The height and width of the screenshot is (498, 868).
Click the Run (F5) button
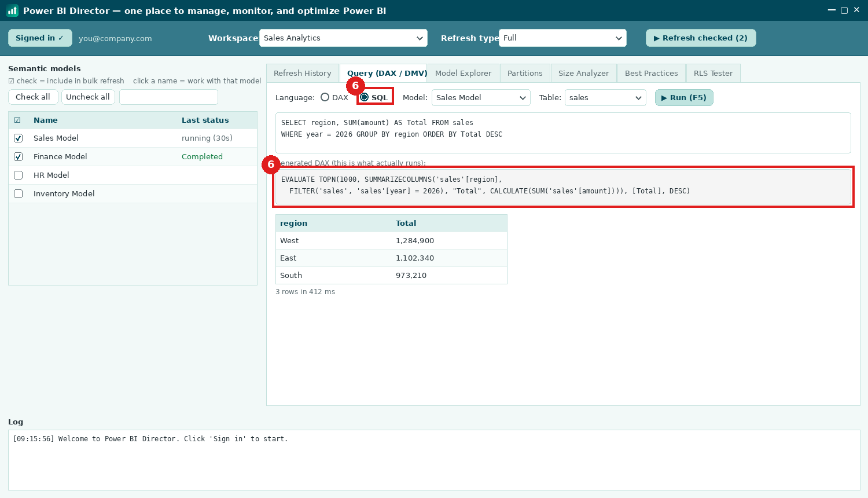(x=684, y=97)
